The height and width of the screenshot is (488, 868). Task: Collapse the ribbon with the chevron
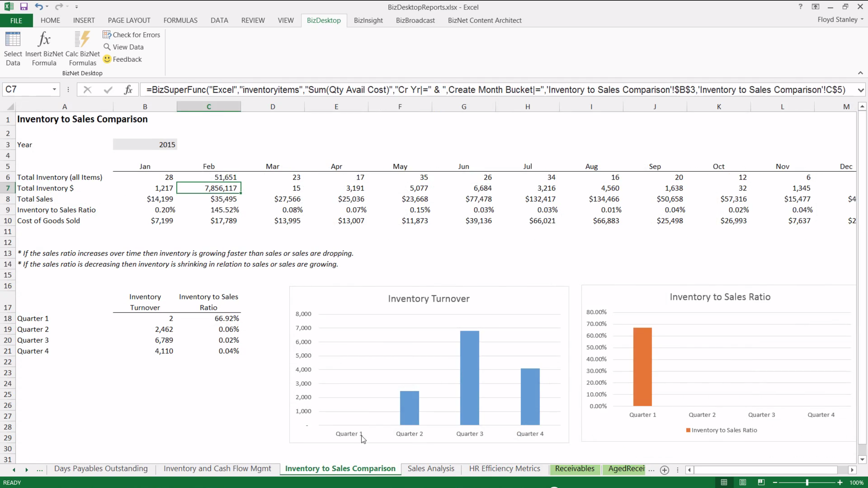tap(860, 73)
